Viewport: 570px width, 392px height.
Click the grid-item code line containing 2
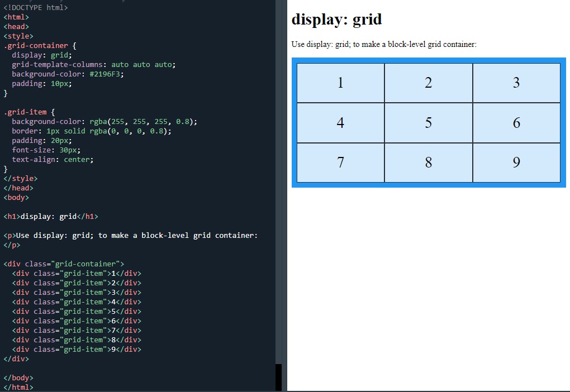click(x=77, y=283)
